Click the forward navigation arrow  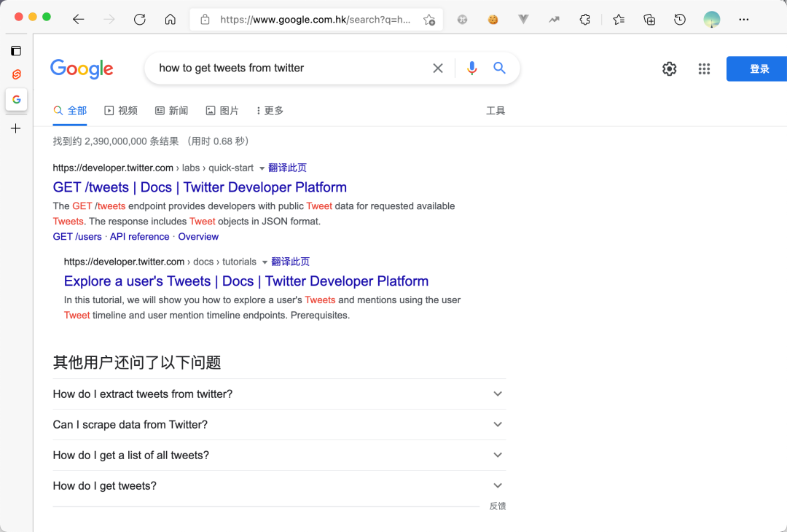coord(109,20)
